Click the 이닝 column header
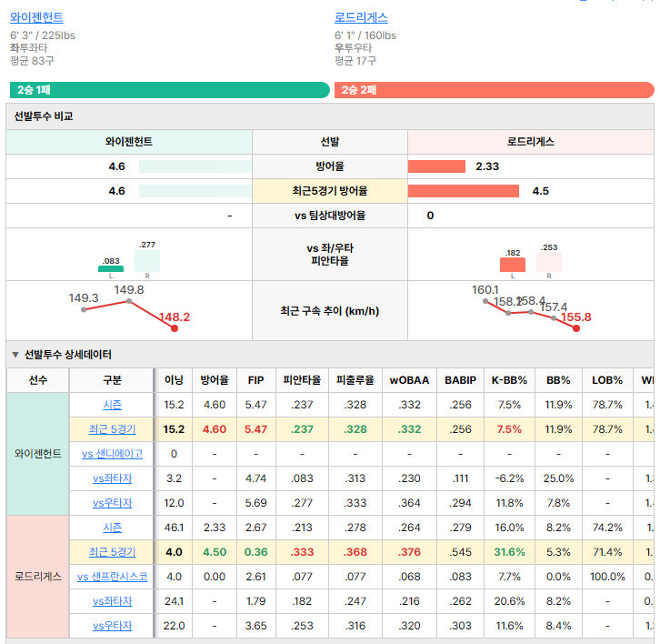Viewport: 660px width, 644px height. 174,380
